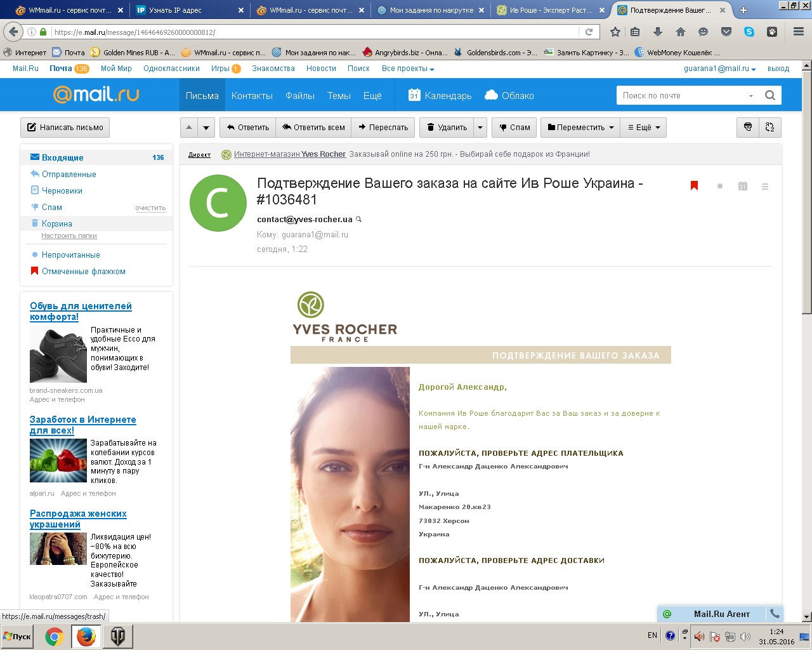Viewport: 812px width, 650px height.
Task: Open Настроить папки link
Action: [69, 235]
